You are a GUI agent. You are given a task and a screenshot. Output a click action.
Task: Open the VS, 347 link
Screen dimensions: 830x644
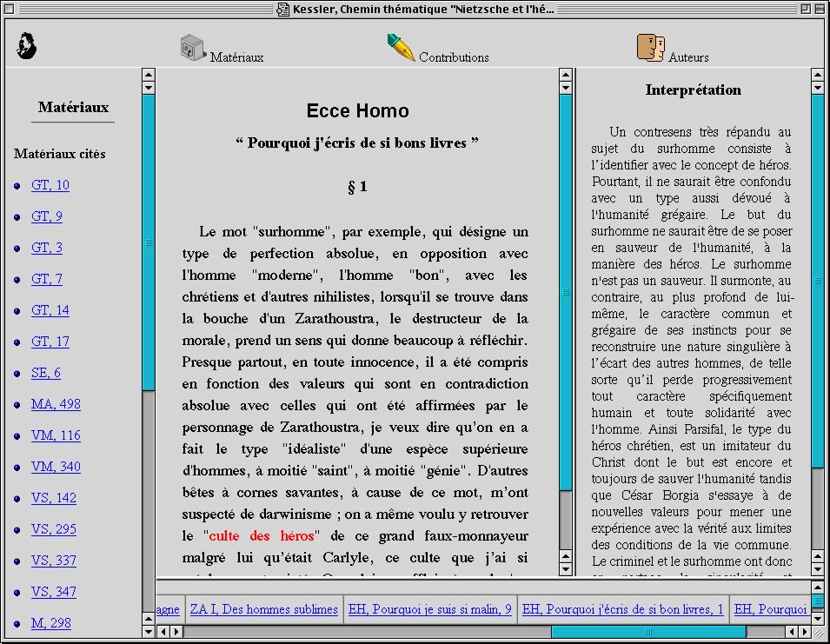[54, 592]
